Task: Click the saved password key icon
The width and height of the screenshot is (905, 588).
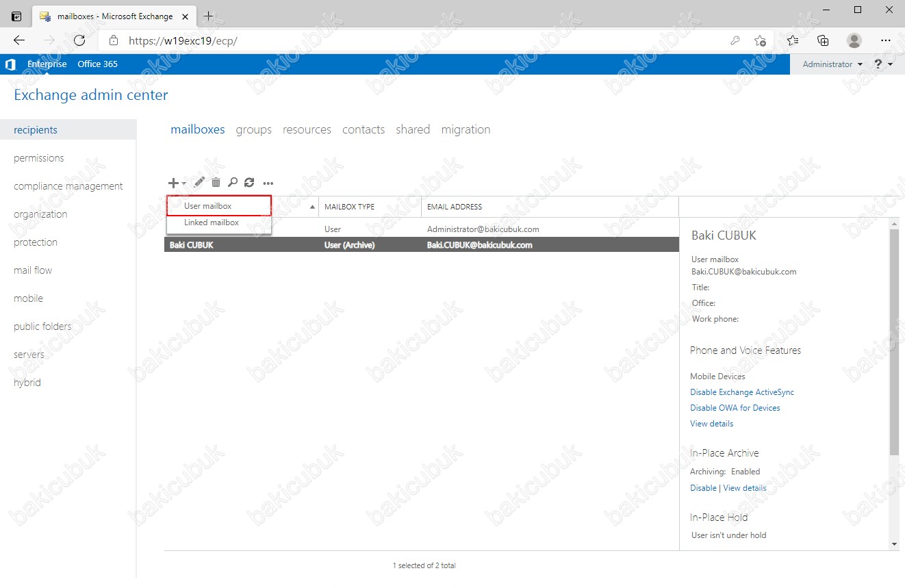Action: [x=735, y=40]
